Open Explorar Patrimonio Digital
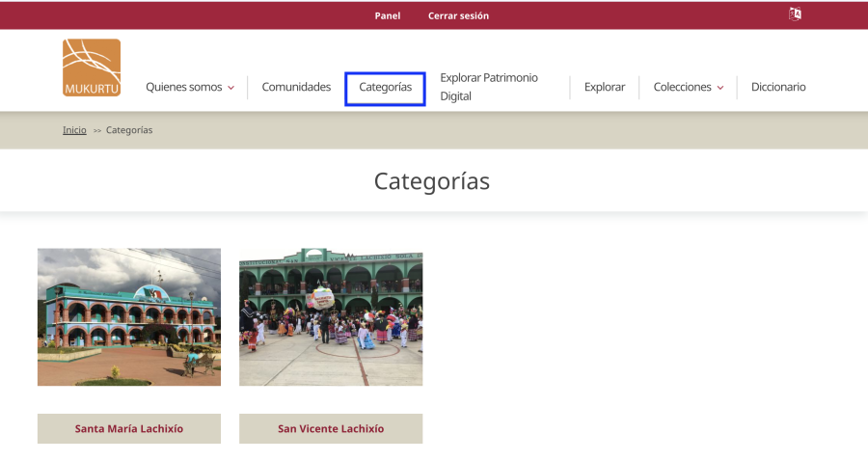868x461 pixels. (x=489, y=87)
